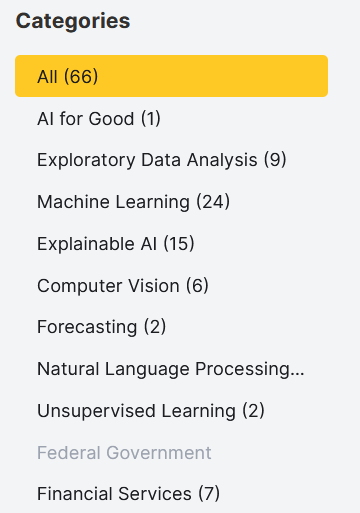Image resolution: width=360 pixels, height=513 pixels.
Task: Click the ellipsis ending Natural Language Processing
Action: tap(297, 374)
